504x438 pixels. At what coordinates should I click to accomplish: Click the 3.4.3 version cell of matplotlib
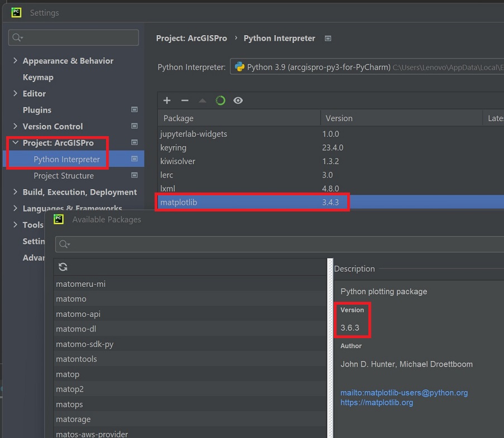pyautogui.click(x=330, y=202)
